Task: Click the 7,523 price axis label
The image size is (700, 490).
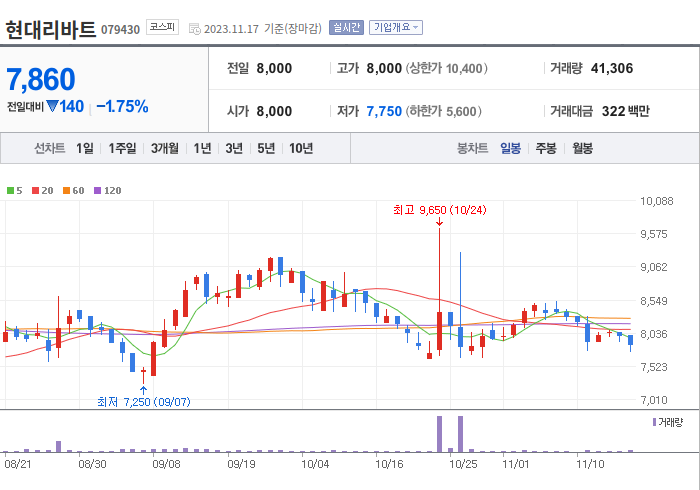Action: click(x=654, y=367)
